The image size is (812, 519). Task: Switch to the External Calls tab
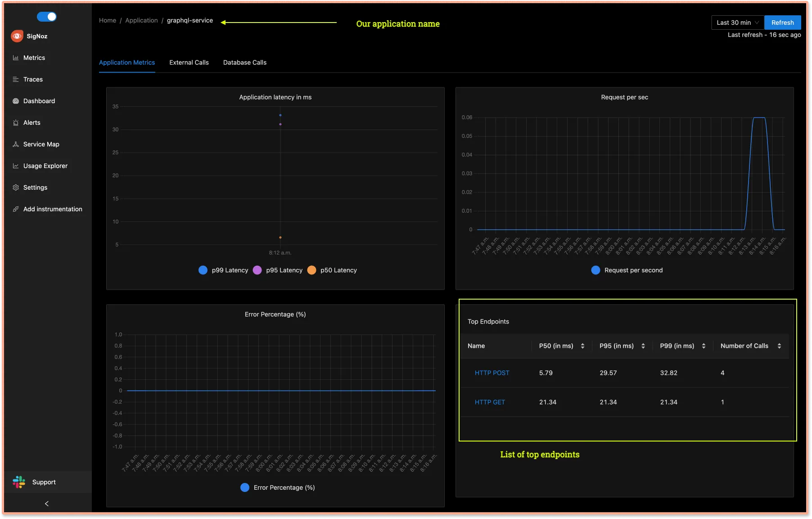coord(189,63)
